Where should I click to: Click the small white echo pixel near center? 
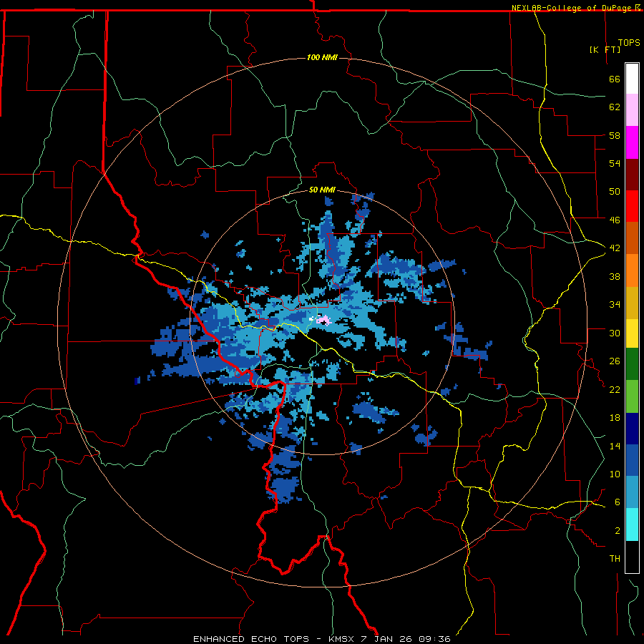311,318
